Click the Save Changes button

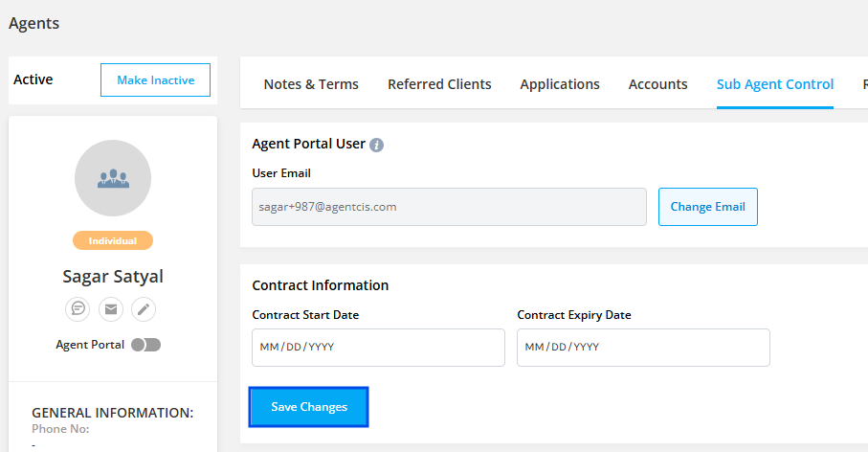(309, 407)
